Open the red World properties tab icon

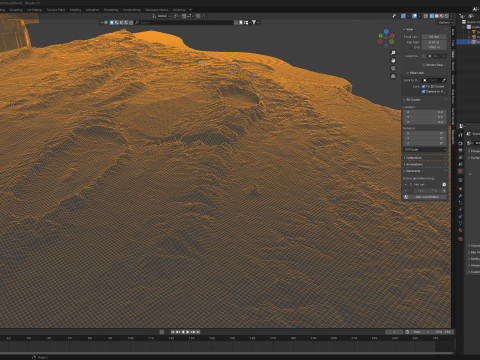coord(460,171)
